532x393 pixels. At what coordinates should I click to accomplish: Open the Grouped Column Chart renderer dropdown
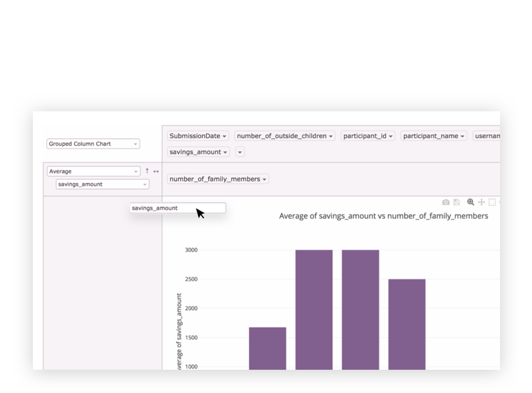click(x=93, y=144)
